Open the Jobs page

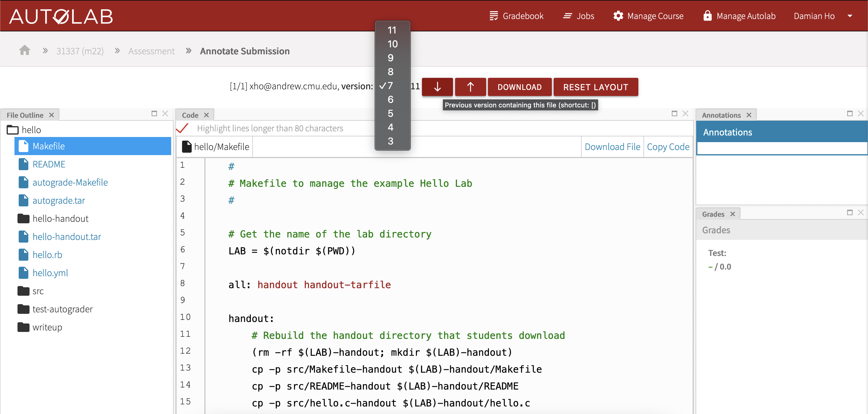[578, 16]
